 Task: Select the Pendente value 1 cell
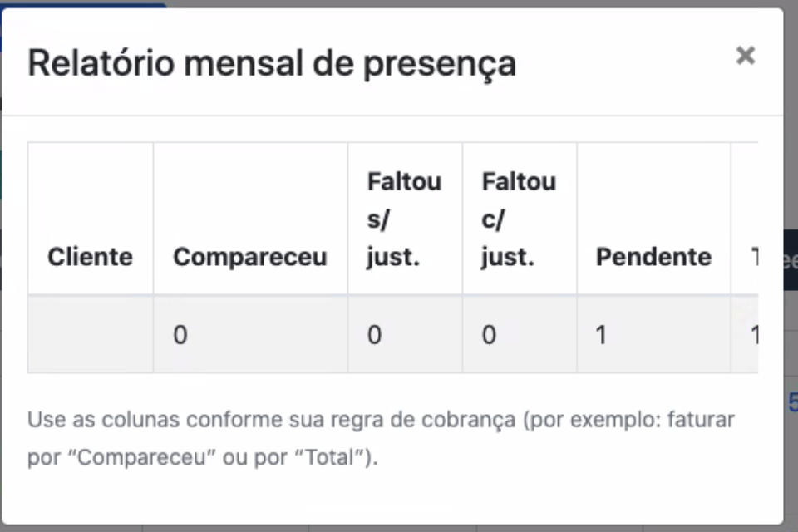[653, 335]
